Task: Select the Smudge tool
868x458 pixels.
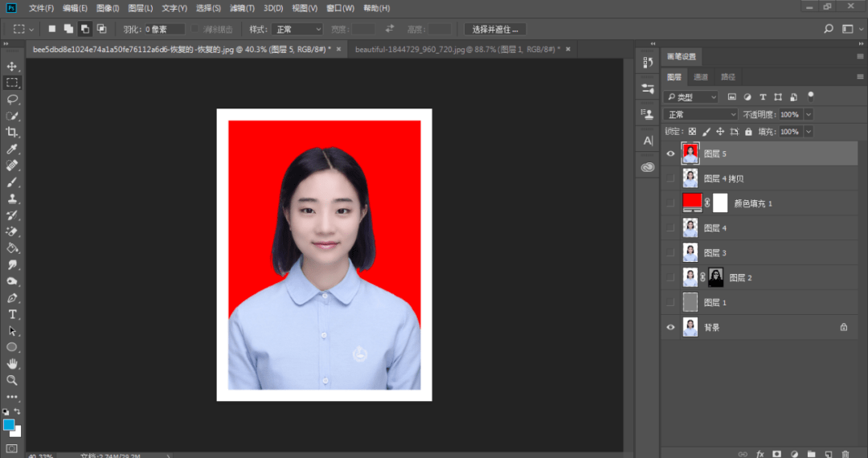Action: pyautogui.click(x=11, y=265)
